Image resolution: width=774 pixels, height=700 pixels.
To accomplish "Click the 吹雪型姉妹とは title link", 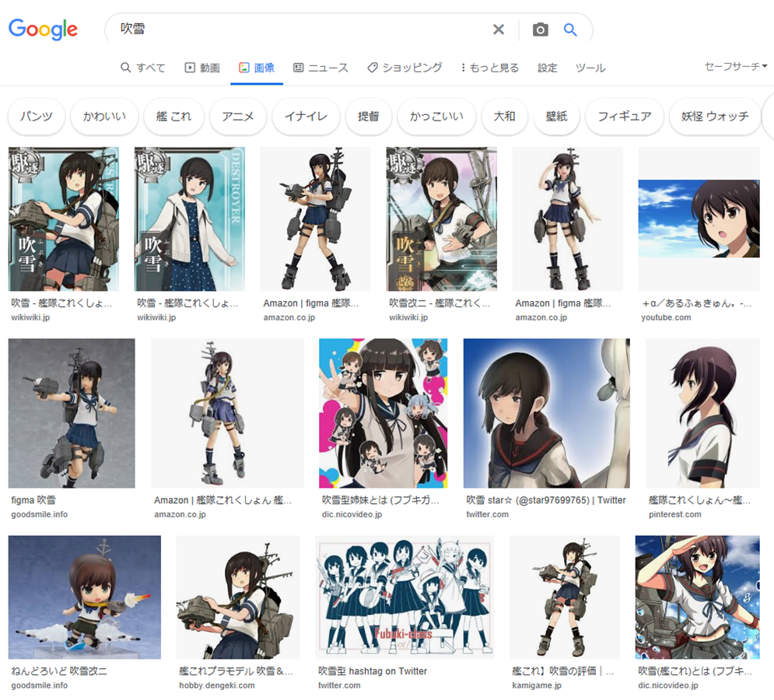I will coord(380,500).
